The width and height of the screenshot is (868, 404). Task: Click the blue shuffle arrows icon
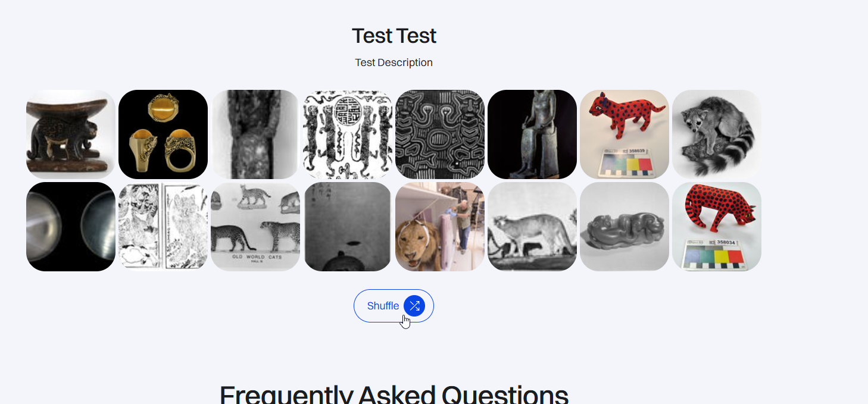pos(414,306)
